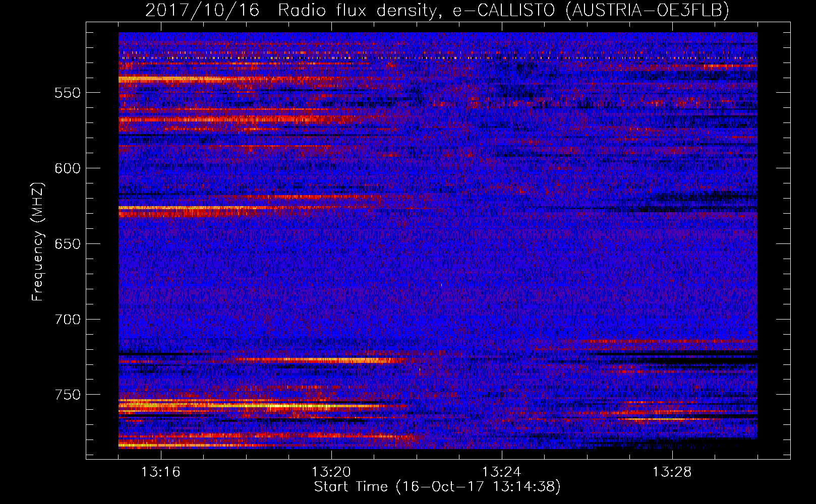The width and height of the screenshot is (816, 504).
Task: Click the 'Frequency (MHZ)' axis label
Action: 38,242
